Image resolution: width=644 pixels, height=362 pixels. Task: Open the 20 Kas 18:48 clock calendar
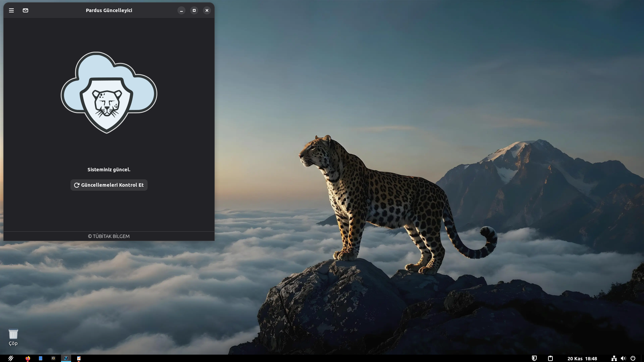point(582,358)
